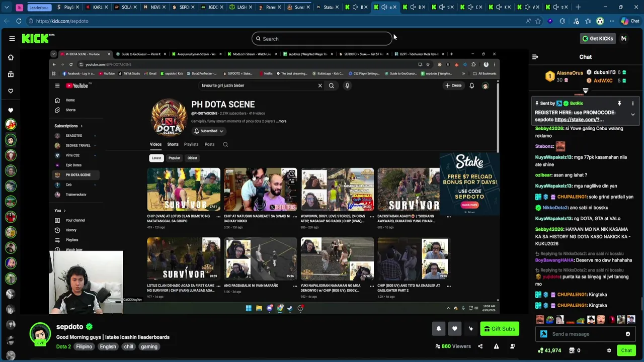Image resolution: width=644 pixels, height=362 pixels.
Task: Switch to the Shorts channel tab
Action: point(173,144)
